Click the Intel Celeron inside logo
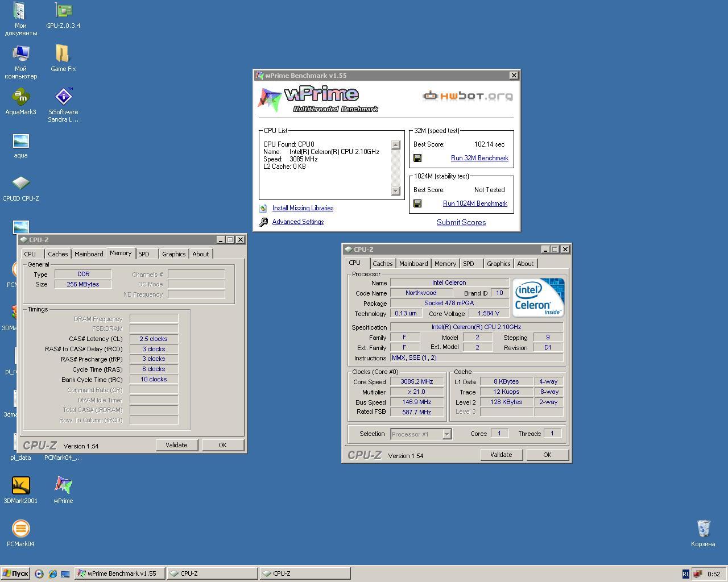 [x=538, y=297]
